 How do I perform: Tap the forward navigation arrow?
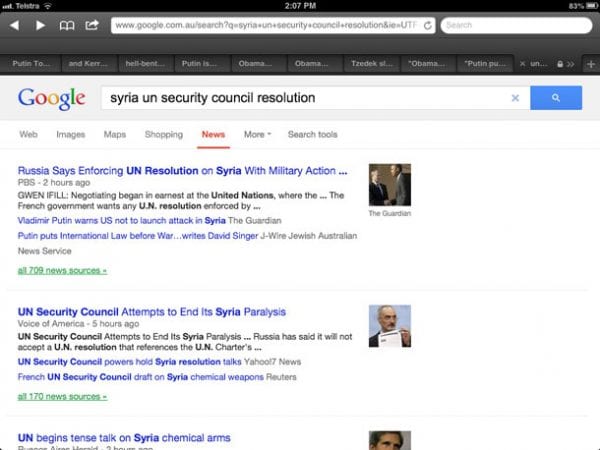[x=41, y=25]
